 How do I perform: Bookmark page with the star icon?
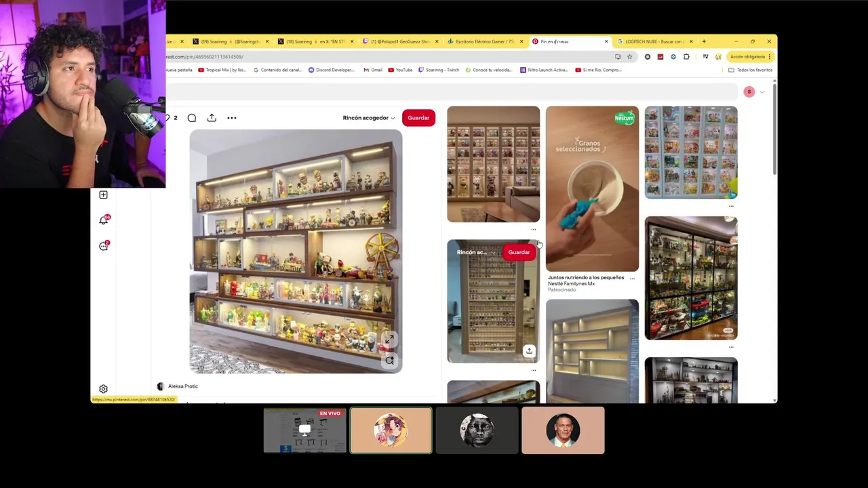(629, 57)
